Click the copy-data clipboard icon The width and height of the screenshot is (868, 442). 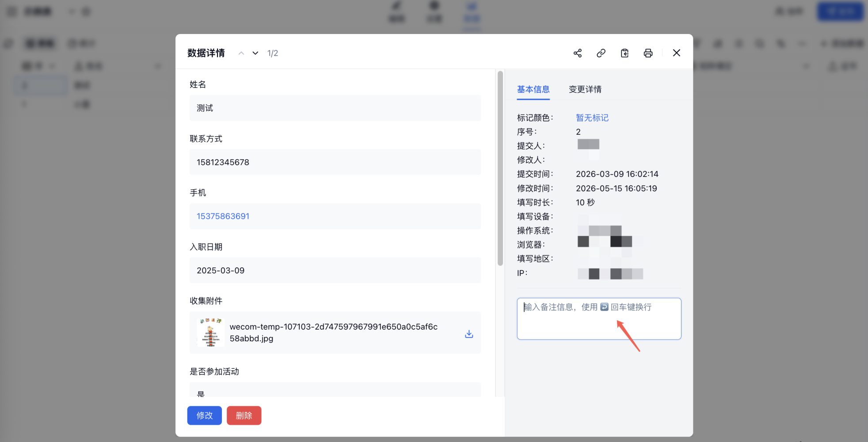(624, 53)
